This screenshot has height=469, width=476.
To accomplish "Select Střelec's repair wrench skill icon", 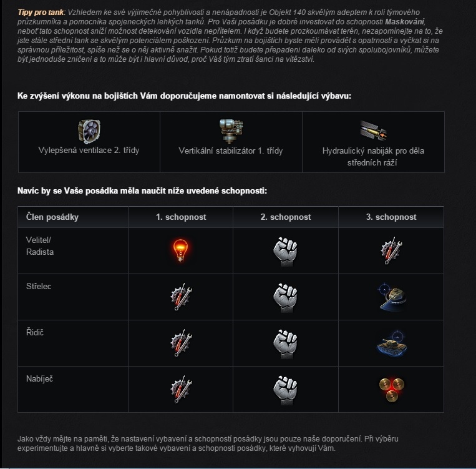I will pos(181,297).
